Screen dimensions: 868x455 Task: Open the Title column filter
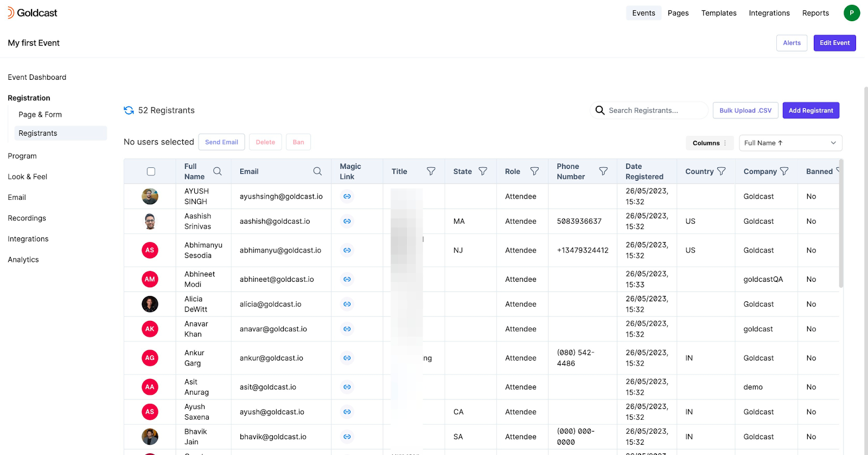point(431,172)
